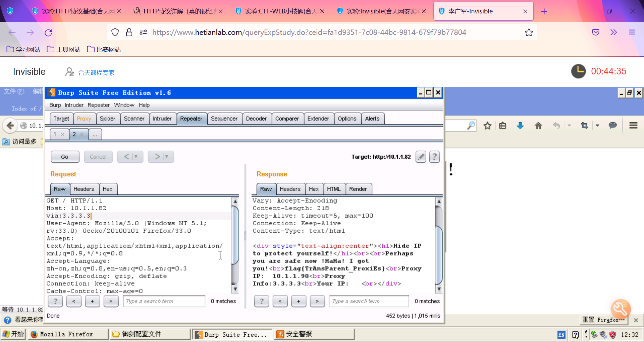
Task: Close Repeater tab 2 with its x
Action: pos(82,134)
